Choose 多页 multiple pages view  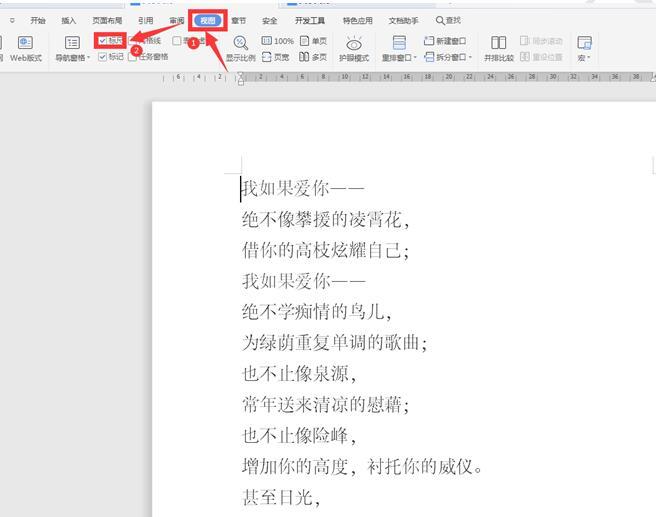pos(313,57)
